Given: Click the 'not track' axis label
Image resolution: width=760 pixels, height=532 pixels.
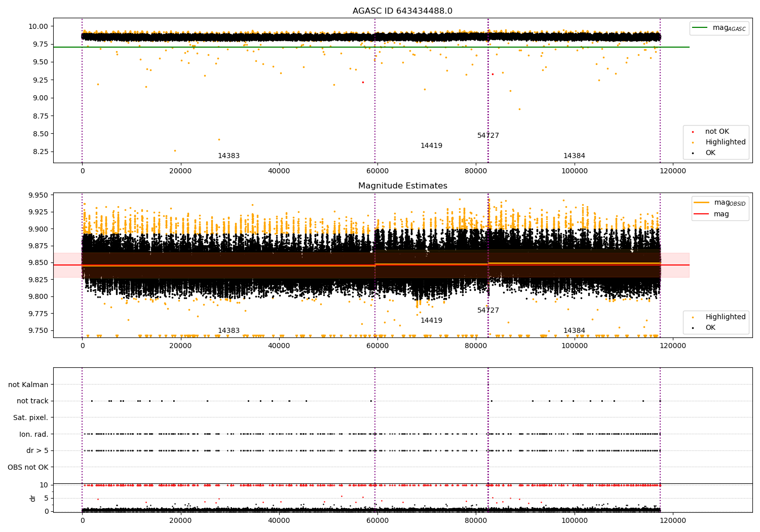Looking at the screenshot, I should (x=32, y=401).
